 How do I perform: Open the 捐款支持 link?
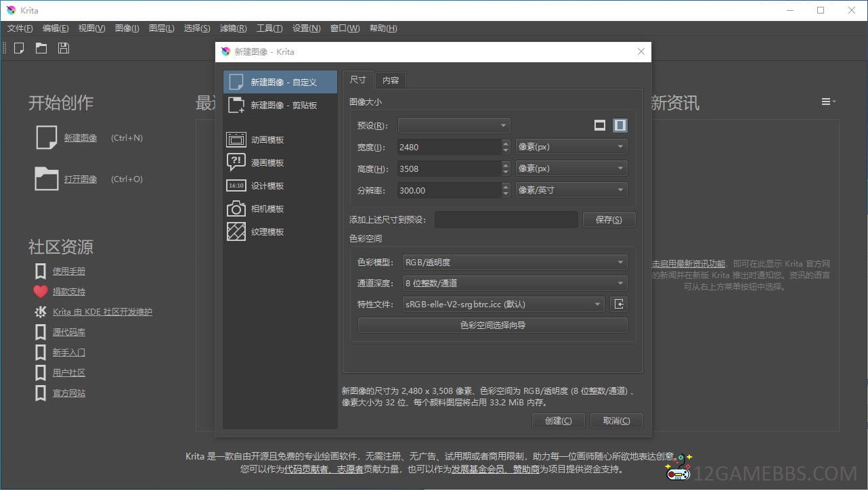click(69, 292)
